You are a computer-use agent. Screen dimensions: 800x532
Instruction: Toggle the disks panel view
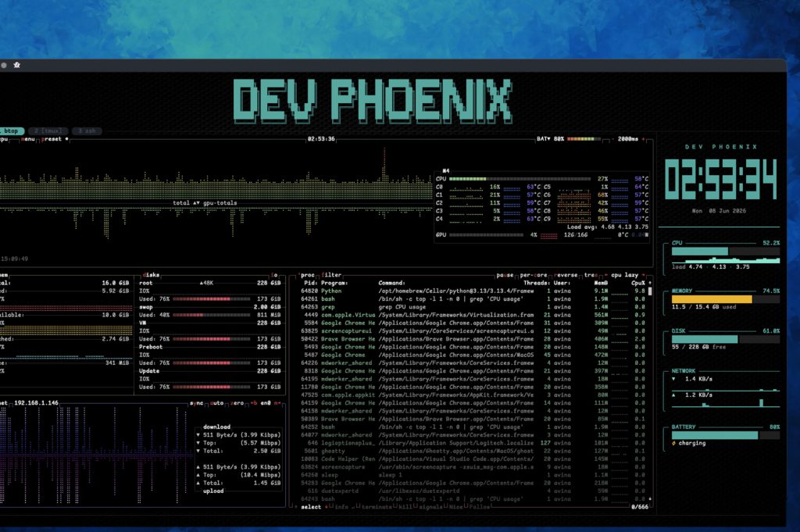pos(151,275)
